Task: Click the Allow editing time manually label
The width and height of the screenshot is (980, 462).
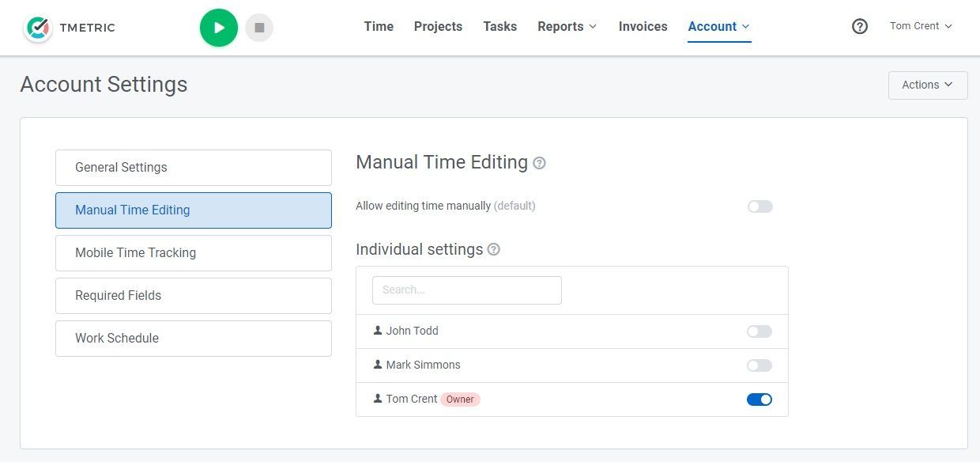Action: (x=423, y=206)
